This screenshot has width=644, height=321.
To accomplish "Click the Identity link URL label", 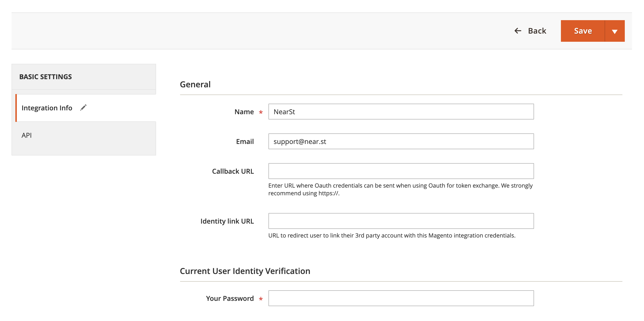I will tap(227, 221).
